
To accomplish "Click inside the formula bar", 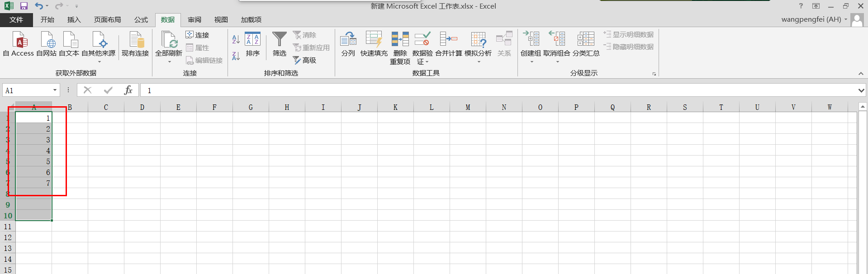I will 498,90.
